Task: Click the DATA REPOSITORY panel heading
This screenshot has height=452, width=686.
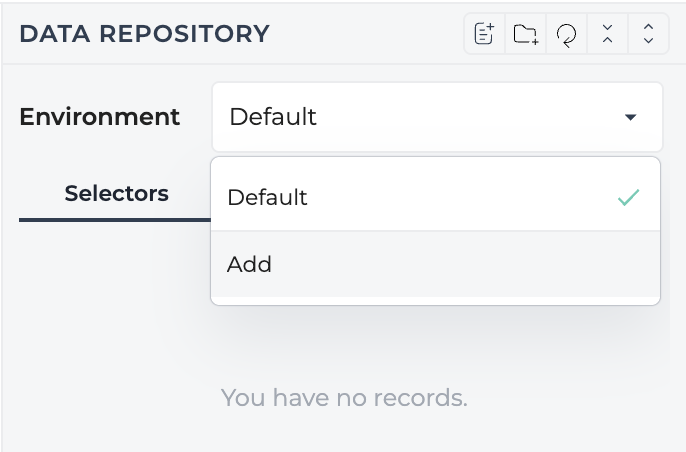Action: pyautogui.click(x=144, y=34)
